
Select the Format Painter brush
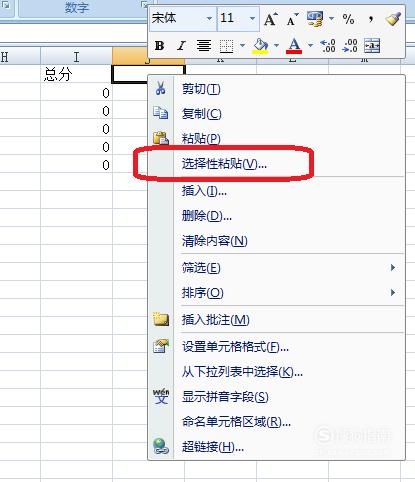(x=393, y=19)
